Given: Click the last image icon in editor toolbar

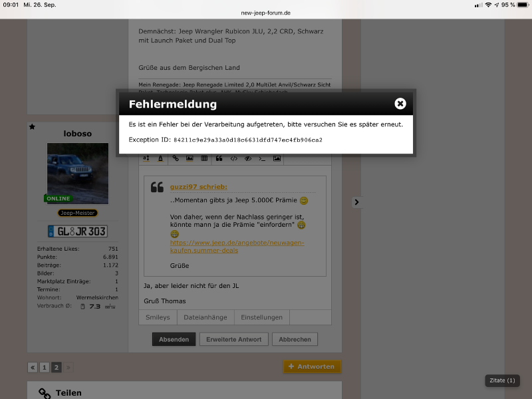Looking at the screenshot, I should click(x=277, y=159).
